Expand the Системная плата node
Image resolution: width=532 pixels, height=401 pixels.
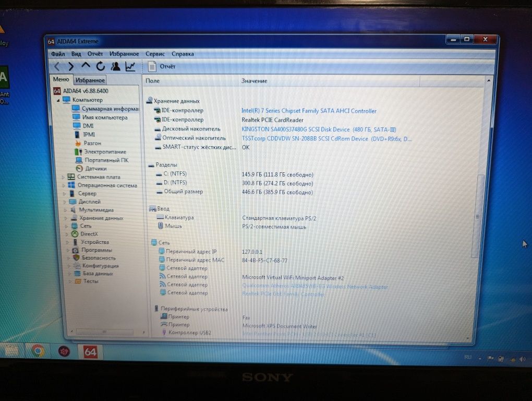(x=63, y=177)
